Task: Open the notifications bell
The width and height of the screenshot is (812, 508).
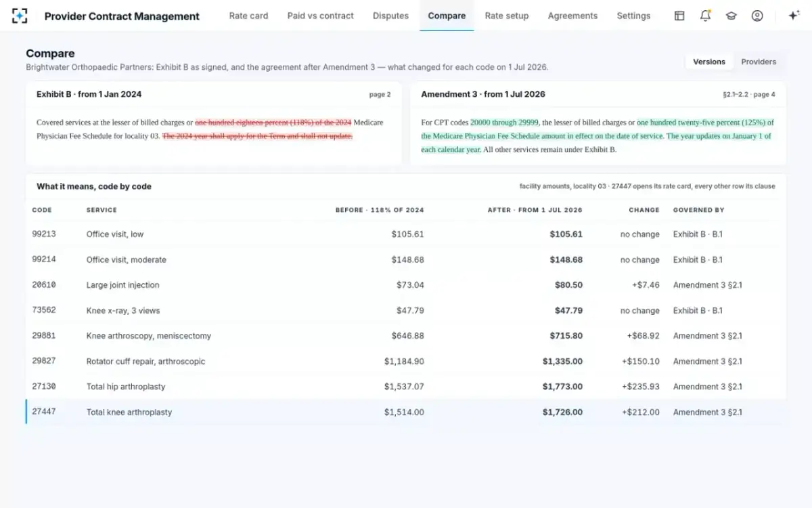Action: [x=705, y=16]
